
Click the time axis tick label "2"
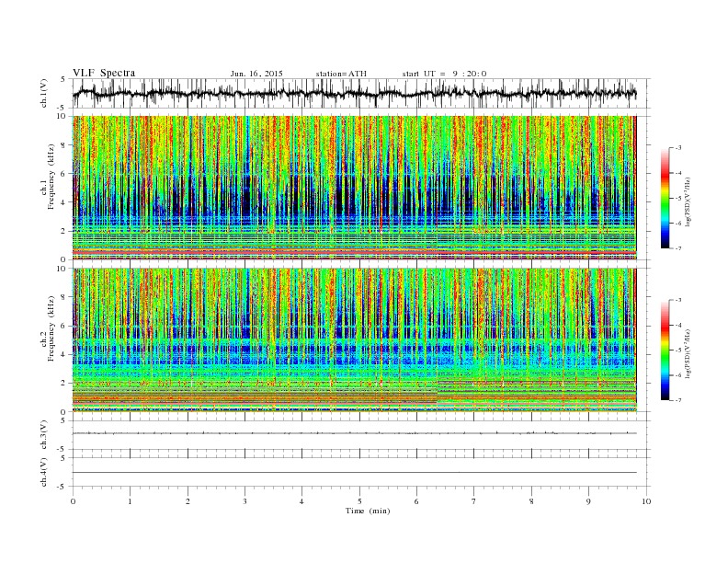188,501
